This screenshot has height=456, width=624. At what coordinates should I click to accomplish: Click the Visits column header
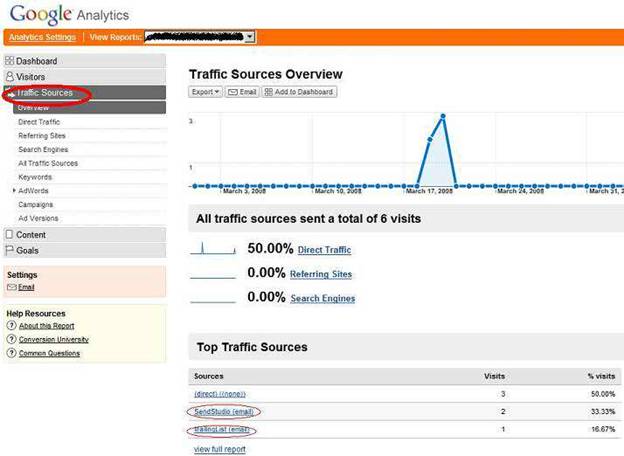click(x=494, y=376)
